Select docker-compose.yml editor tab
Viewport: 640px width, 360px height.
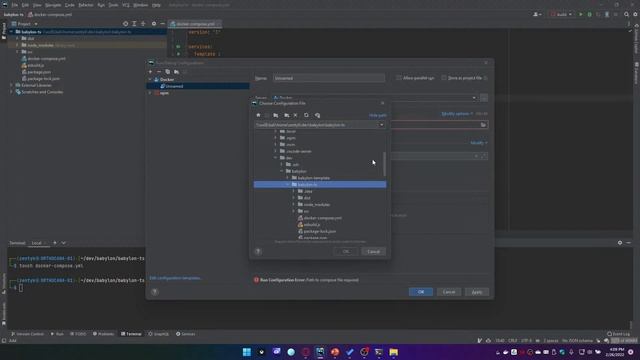coord(195,24)
